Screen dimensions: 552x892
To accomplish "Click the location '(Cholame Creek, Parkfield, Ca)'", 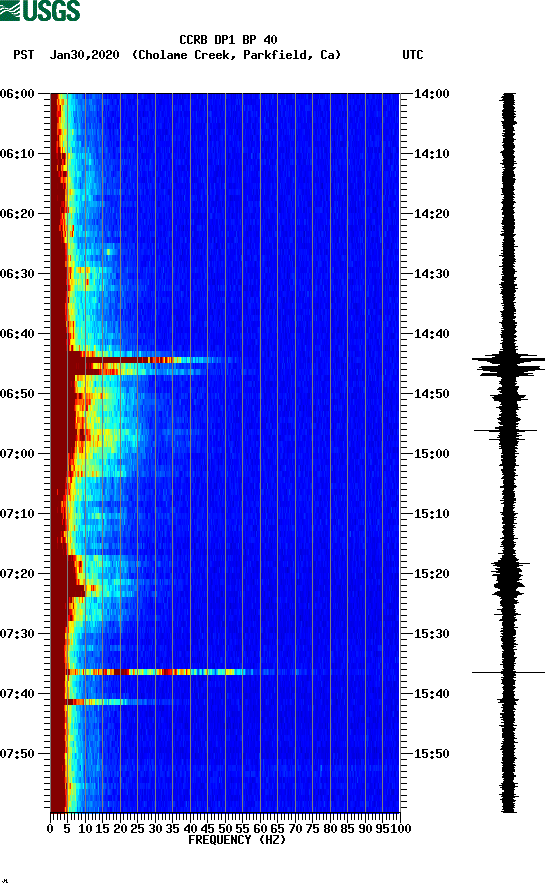I will click(x=236, y=55).
